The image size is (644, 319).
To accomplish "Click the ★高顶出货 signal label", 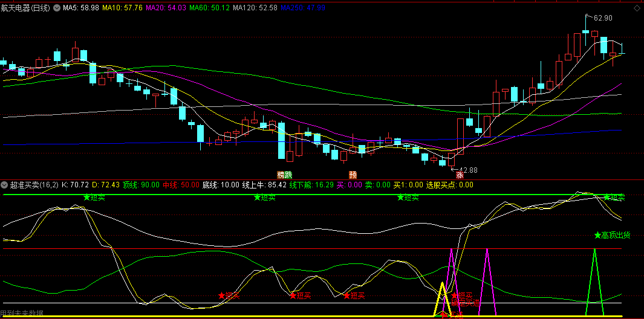I will coord(612,235).
